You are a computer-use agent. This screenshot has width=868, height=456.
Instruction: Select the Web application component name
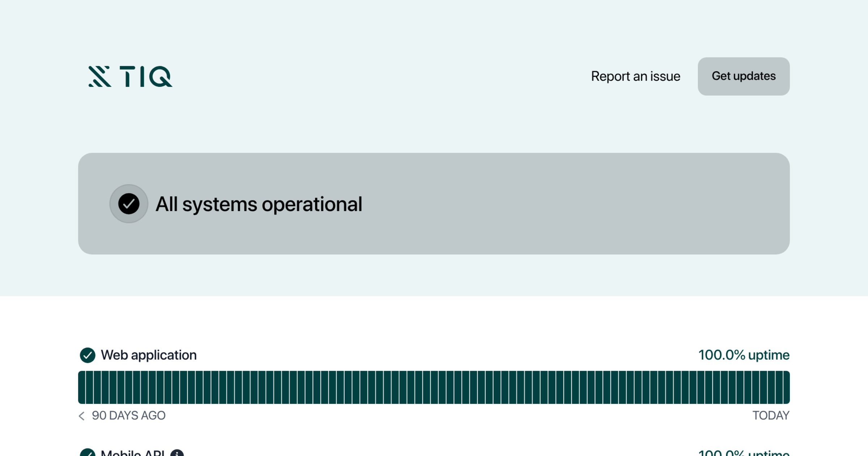click(x=149, y=355)
